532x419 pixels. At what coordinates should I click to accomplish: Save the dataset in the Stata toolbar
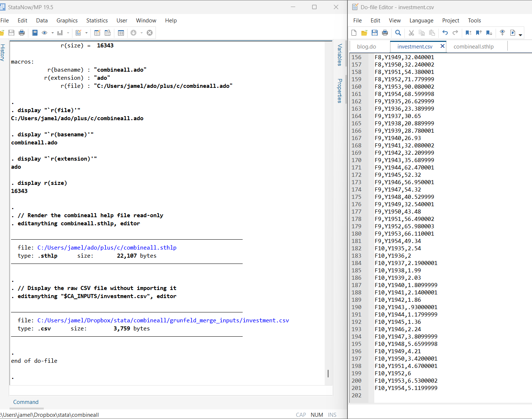[x=11, y=33]
